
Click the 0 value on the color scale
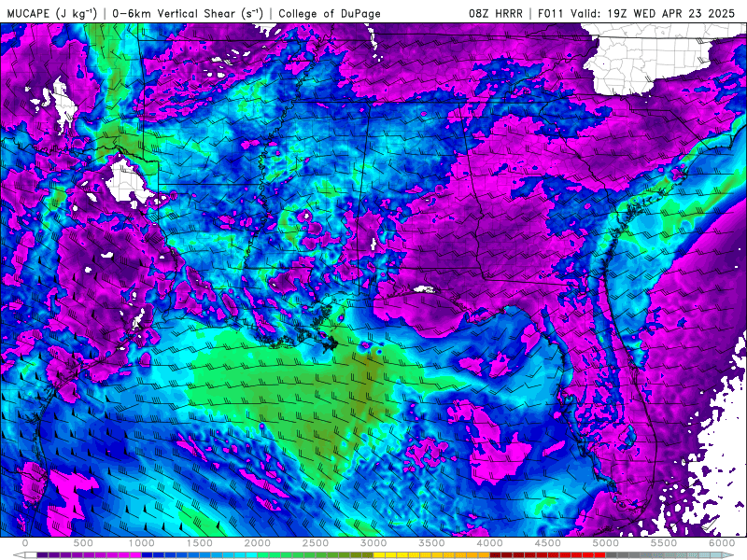(25, 543)
